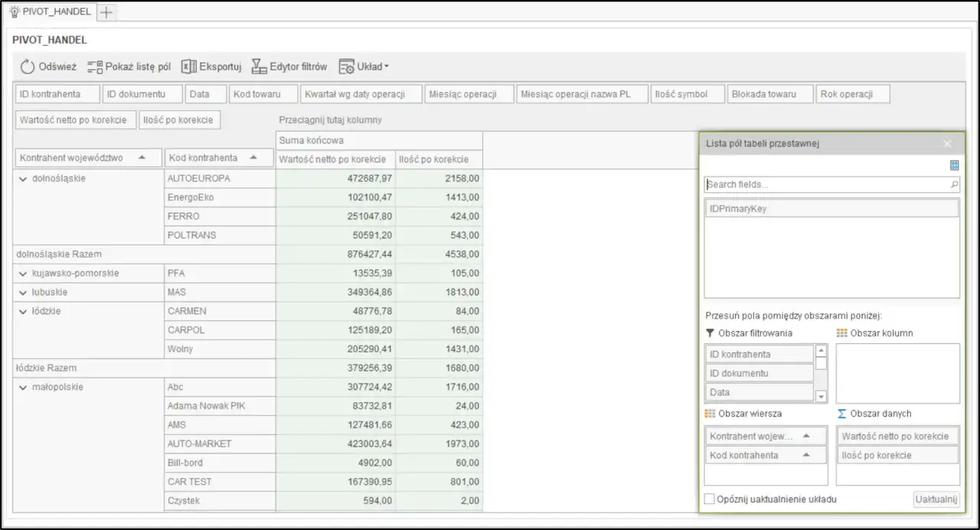Click the Uaktualnij button
Image resolution: width=980 pixels, height=530 pixels.
coord(936,499)
